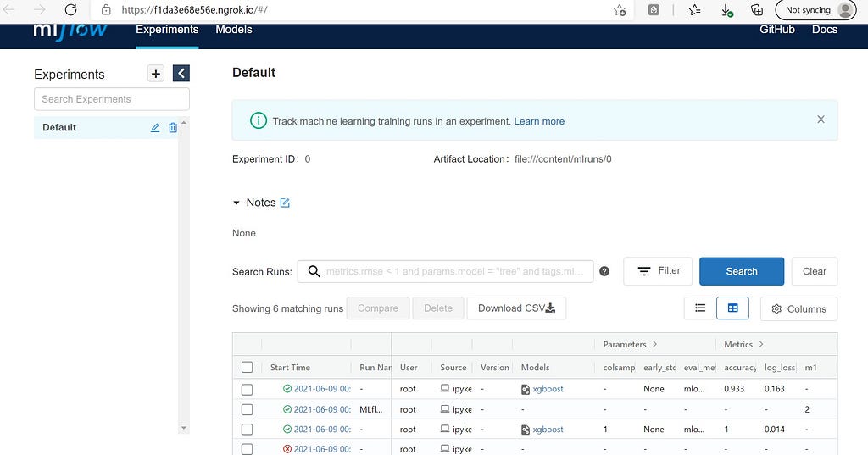This screenshot has width=868, height=455.
Task: Collapse experiments sidebar chevron button
Action: tap(181, 73)
